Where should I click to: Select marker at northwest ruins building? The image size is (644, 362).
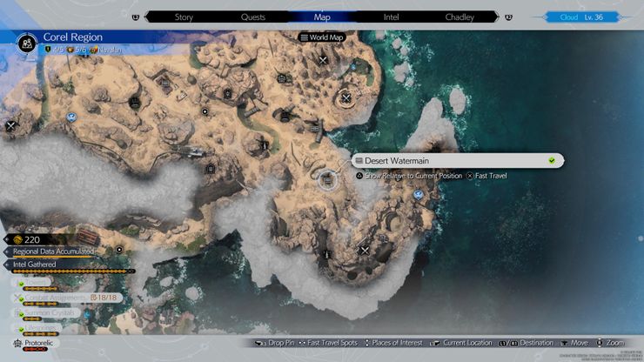click(164, 82)
